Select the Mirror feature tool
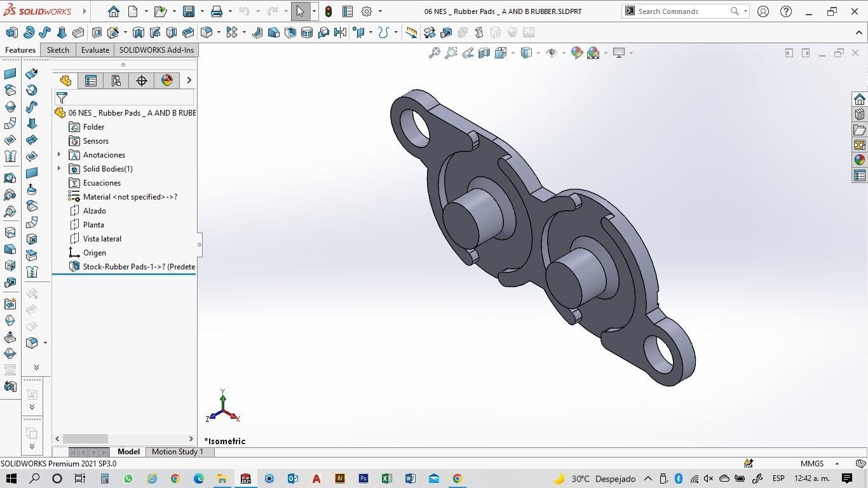This screenshot has height=488, width=868. point(340,32)
